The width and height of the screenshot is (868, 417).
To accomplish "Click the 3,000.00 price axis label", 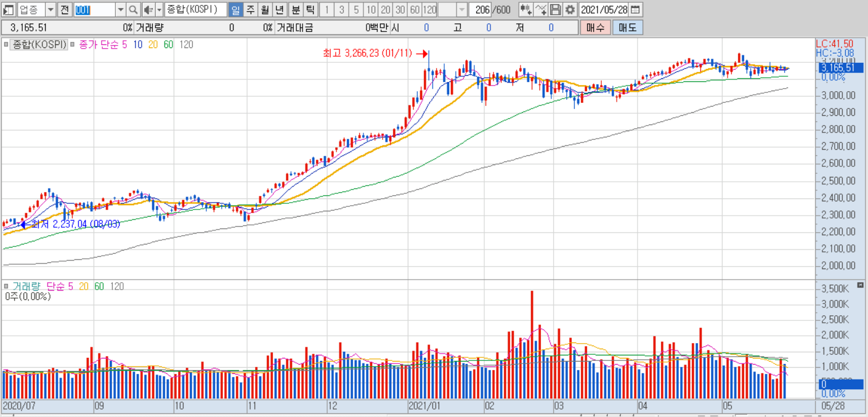I will coord(838,95).
